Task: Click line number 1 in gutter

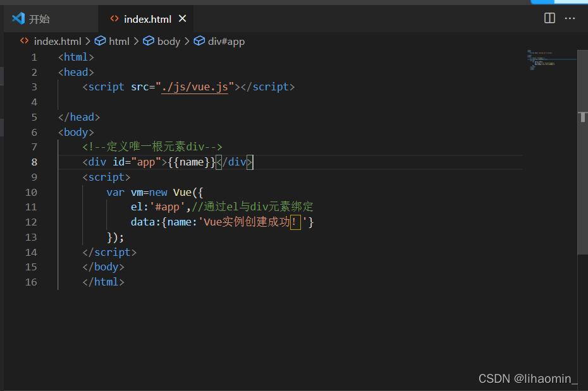Action: 34,57
